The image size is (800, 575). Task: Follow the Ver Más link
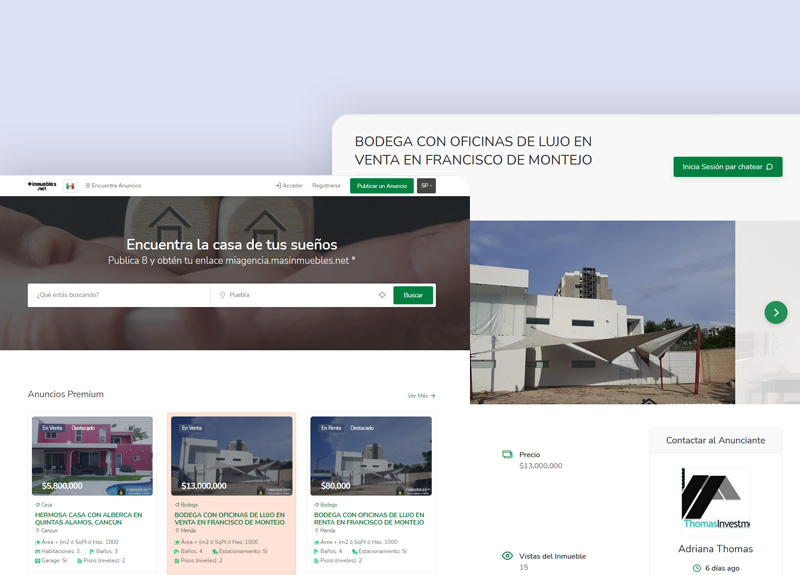pos(421,396)
